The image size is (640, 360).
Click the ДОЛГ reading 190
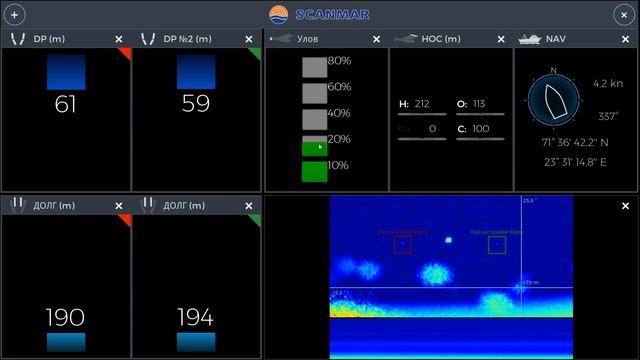pyautogui.click(x=65, y=317)
